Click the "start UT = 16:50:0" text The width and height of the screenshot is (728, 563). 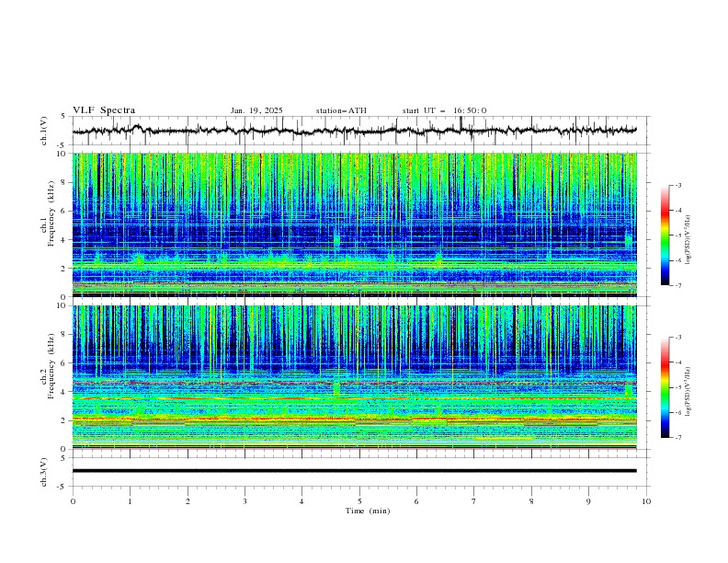pos(444,110)
